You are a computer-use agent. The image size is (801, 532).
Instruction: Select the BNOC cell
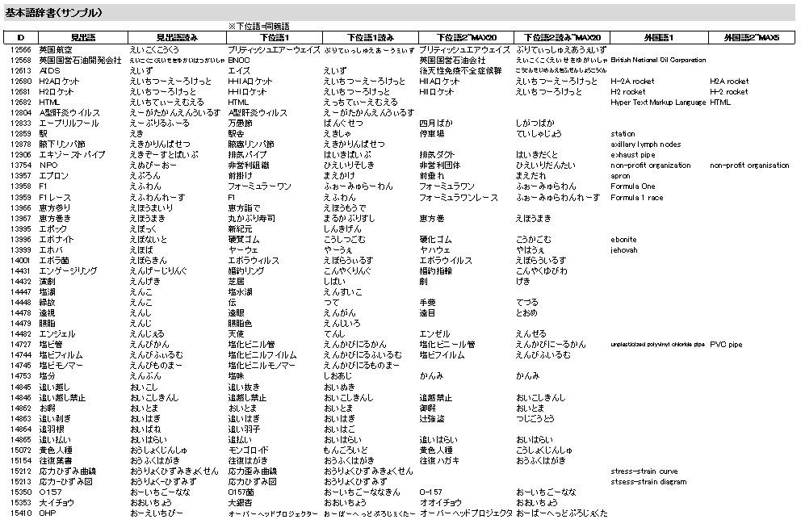point(239,61)
